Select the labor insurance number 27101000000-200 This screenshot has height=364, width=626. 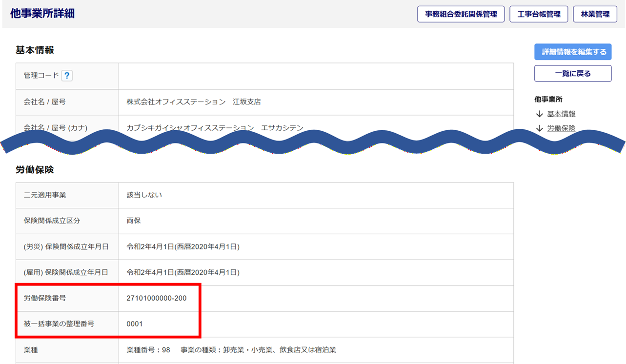(156, 298)
